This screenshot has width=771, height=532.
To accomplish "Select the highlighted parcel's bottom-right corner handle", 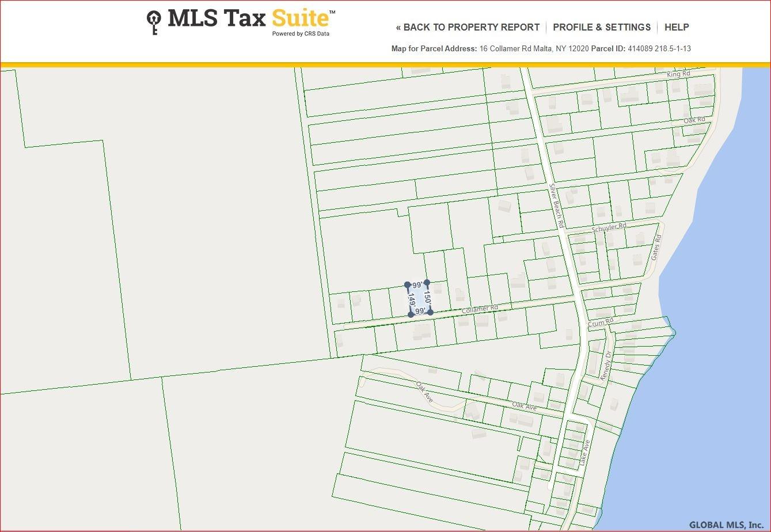I will coord(430,312).
